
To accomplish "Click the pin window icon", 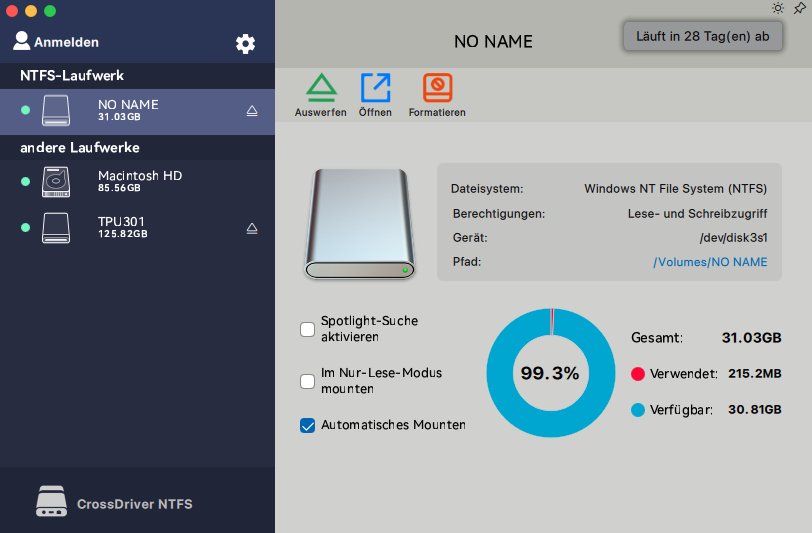I will click(x=800, y=8).
